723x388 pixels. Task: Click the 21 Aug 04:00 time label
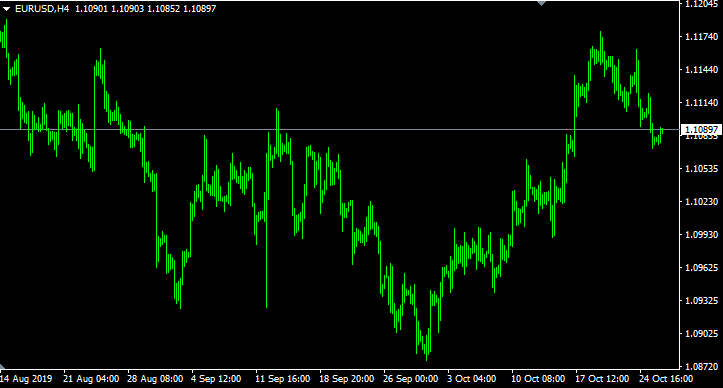tap(91, 379)
